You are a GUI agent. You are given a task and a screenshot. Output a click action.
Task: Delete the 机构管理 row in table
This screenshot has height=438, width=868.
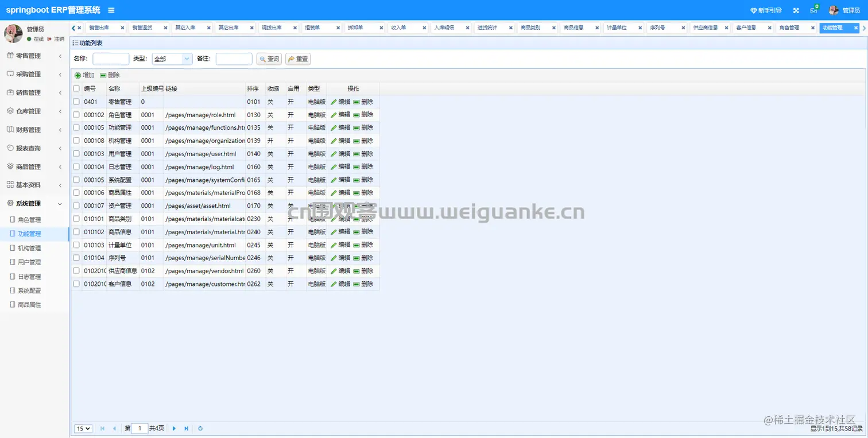coord(363,141)
